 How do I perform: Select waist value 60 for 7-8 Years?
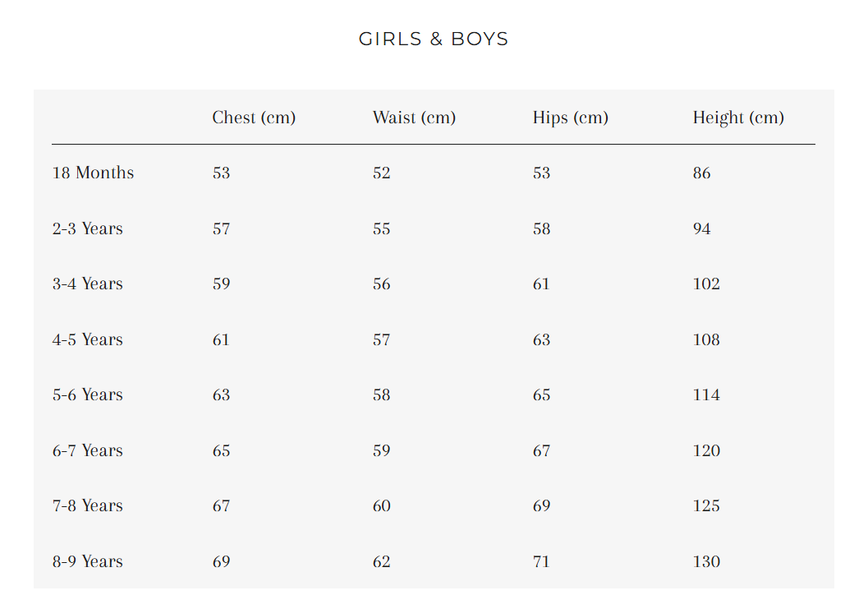pos(381,505)
